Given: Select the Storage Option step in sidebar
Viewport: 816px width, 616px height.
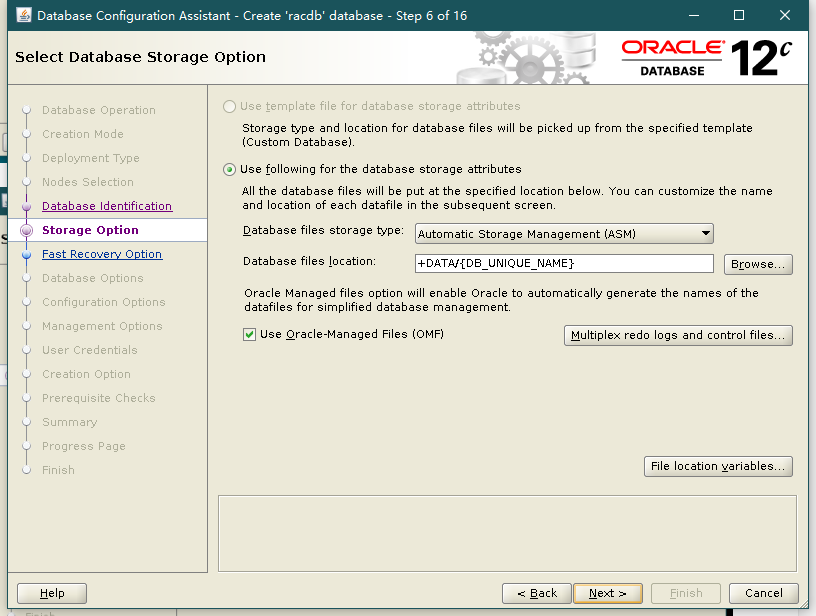Looking at the screenshot, I should (90, 230).
